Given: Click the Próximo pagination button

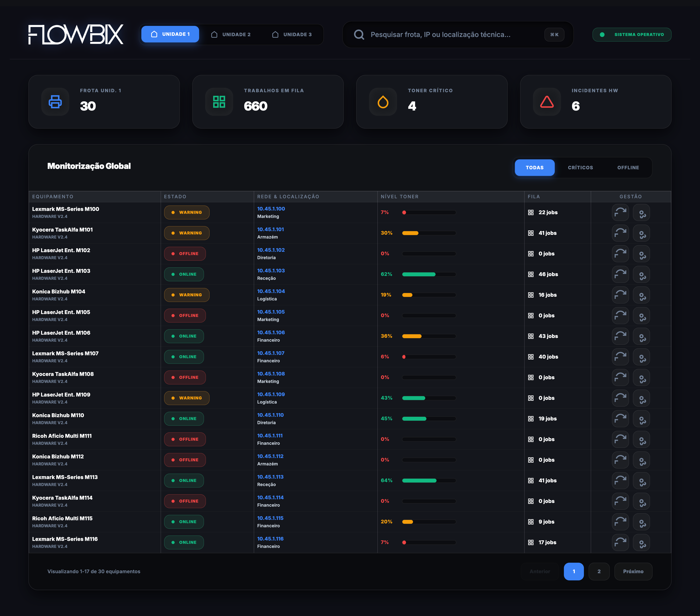Looking at the screenshot, I should (x=633, y=571).
